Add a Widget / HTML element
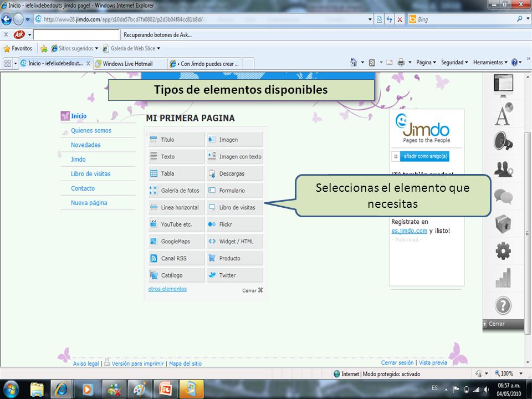This screenshot has height=399, width=532. coord(235,241)
